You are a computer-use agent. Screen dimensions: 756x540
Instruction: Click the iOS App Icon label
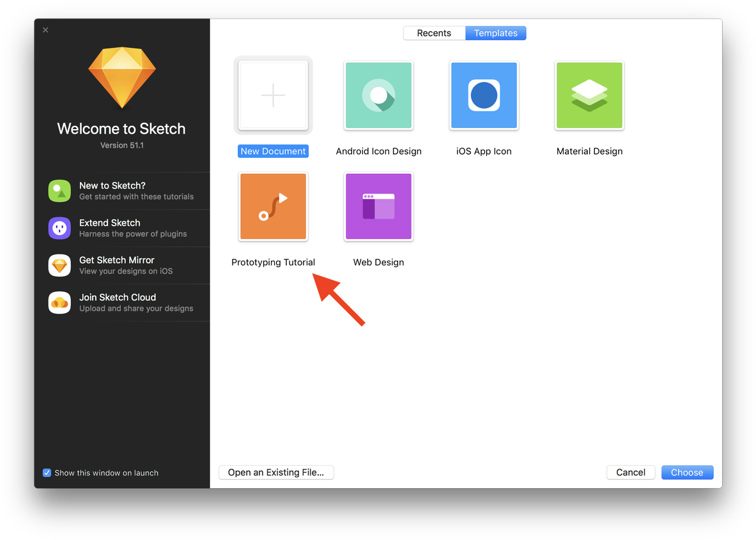tap(484, 151)
